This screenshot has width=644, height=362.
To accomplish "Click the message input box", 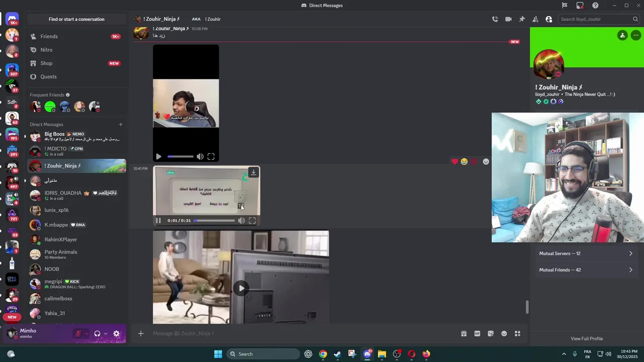I will (x=302, y=333).
